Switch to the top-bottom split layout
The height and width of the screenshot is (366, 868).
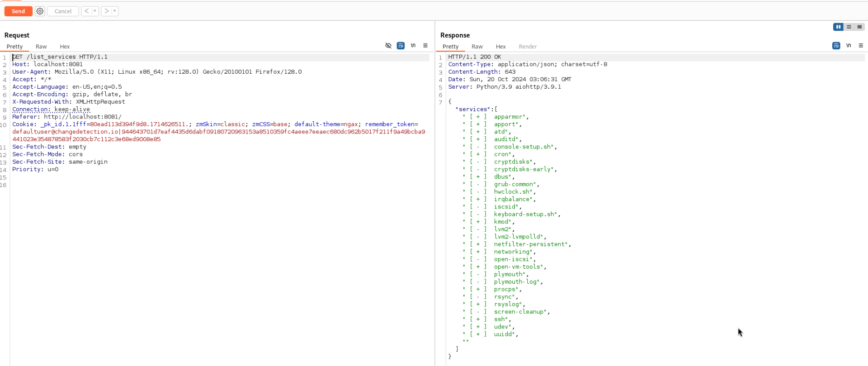pyautogui.click(x=849, y=27)
